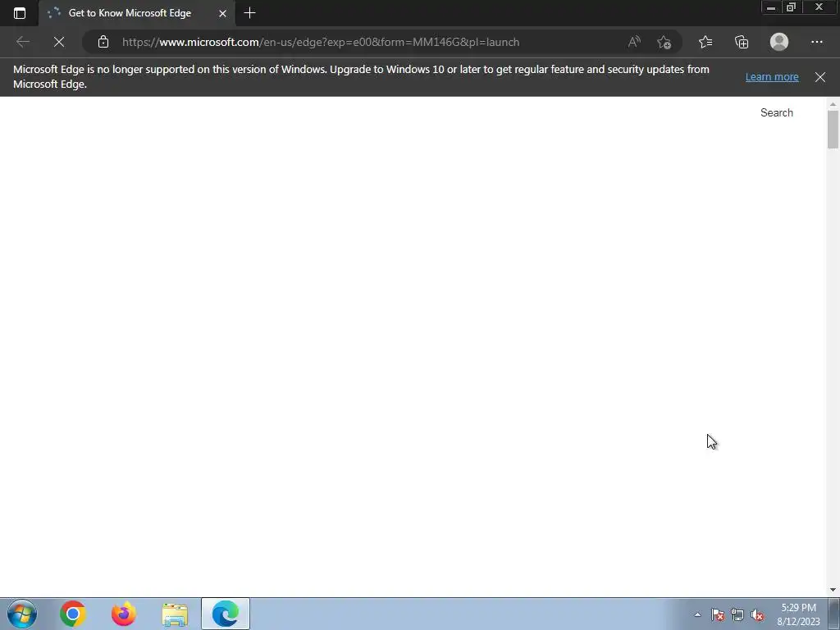Viewport: 840px width, 630px height.
Task: Go back with the back arrow
Action: 22,42
